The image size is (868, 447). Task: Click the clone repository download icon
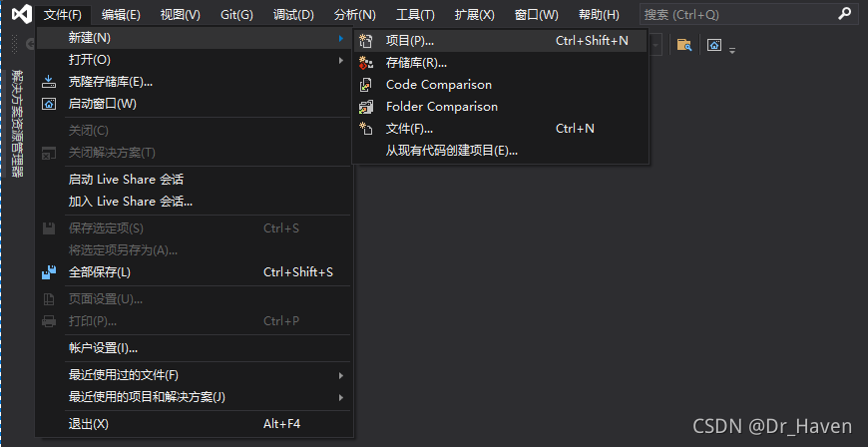pyautogui.click(x=49, y=82)
